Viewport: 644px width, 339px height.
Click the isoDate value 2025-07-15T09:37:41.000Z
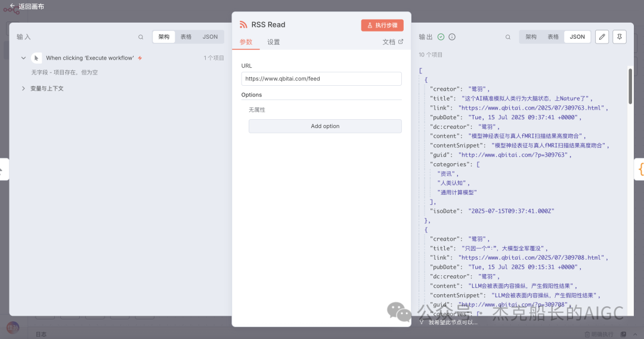(511, 211)
